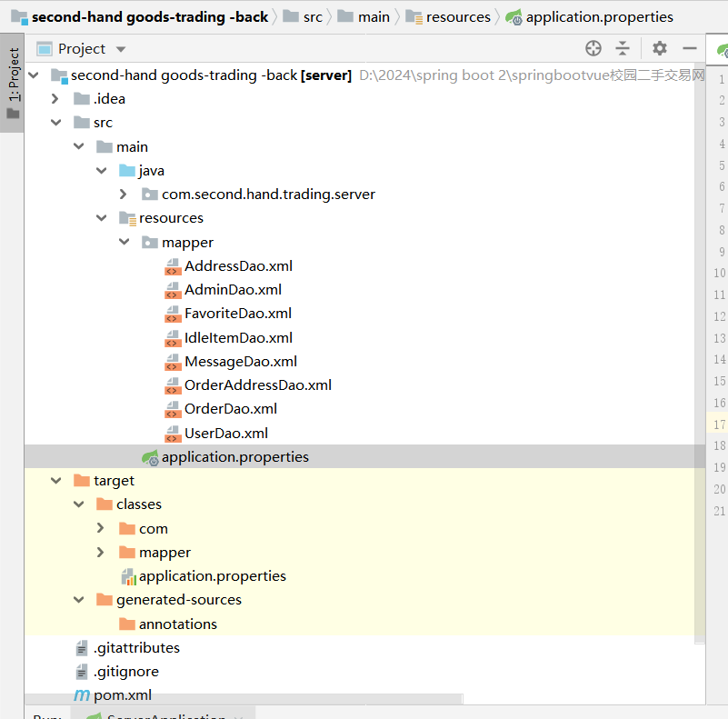
Task: Hide the Project panel with minimize icon
Action: (x=689, y=48)
